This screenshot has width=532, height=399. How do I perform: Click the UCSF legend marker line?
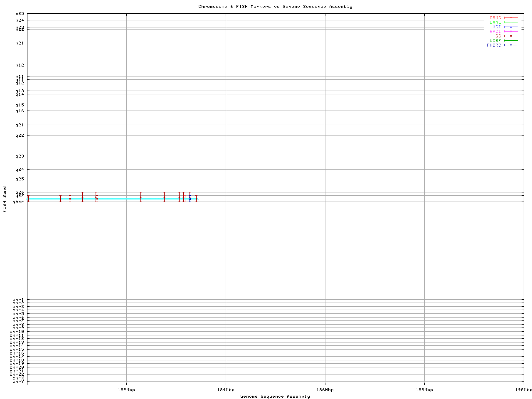point(511,41)
